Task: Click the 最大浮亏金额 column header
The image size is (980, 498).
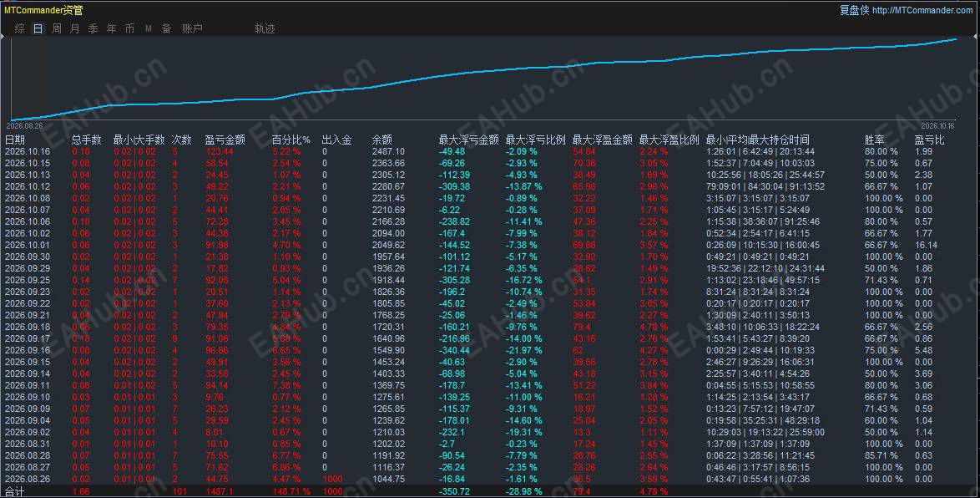Action: [x=469, y=140]
